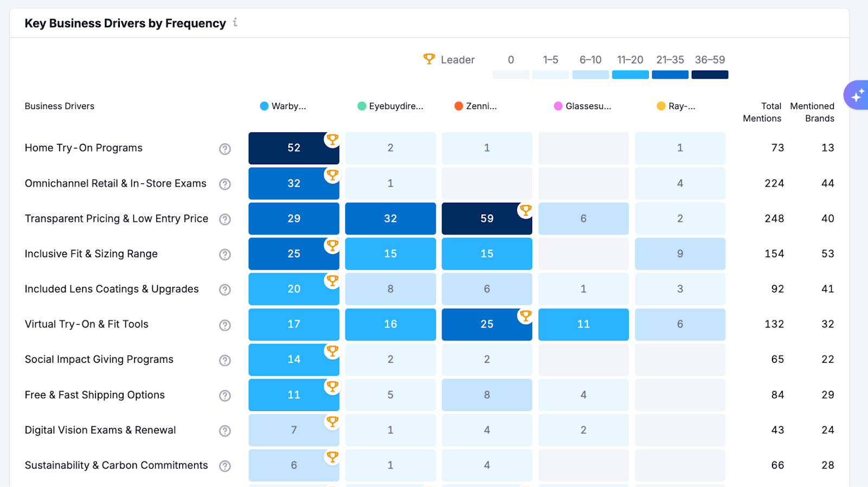Click the trophy icon in the Leader legend
Viewport: 868px width, 487px height.
pyautogui.click(x=430, y=60)
